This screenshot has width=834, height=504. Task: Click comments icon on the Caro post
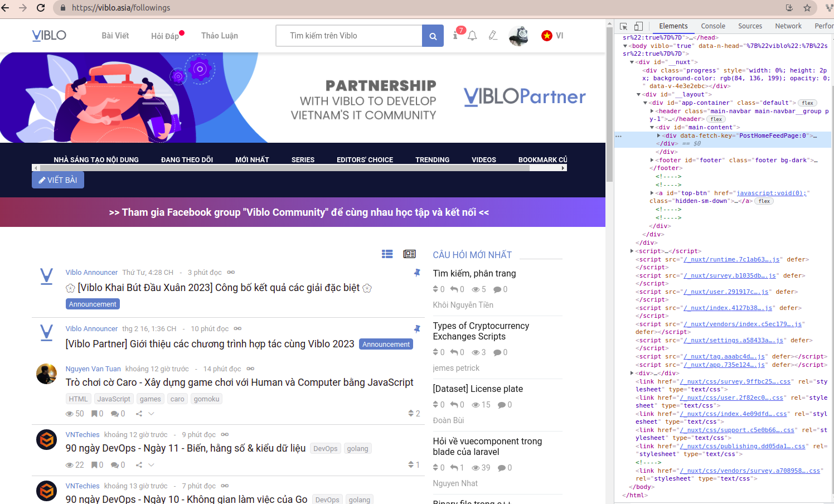coord(114,414)
